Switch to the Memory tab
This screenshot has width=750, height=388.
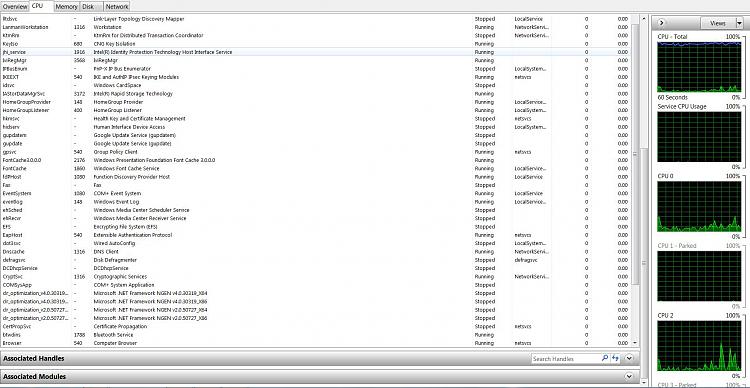point(66,7)
